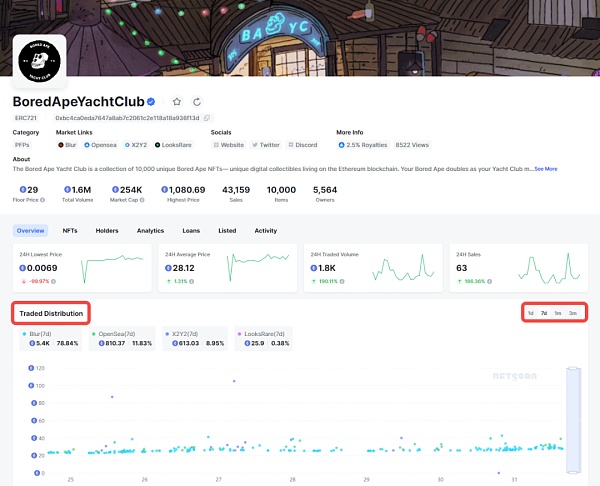The width and height of the screenshot is (600, 486).
Task: Open the Activity tab
Action: pos(266,231)
